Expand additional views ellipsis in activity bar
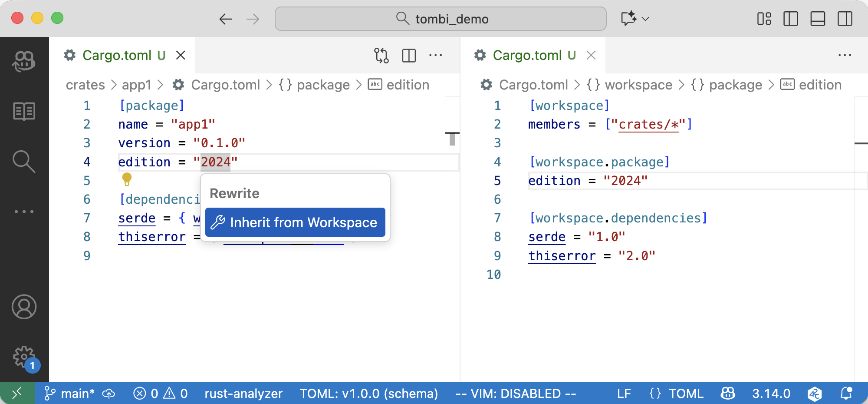Screen dimensions: 868x404 click(24, 212)
